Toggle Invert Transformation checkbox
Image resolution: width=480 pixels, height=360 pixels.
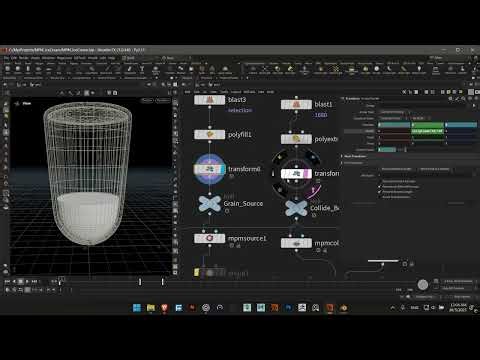380,197
